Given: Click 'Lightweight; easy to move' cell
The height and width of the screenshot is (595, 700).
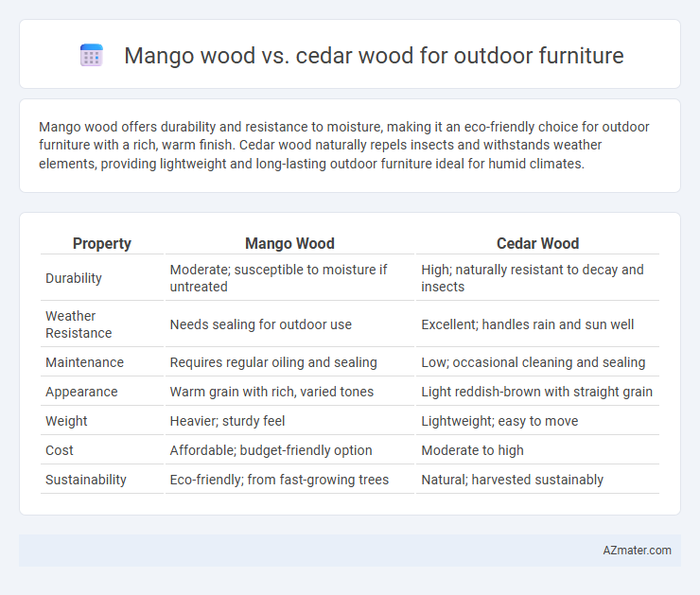Looking at the screenshot, I should pyautogui.click(x=537, y=421).
